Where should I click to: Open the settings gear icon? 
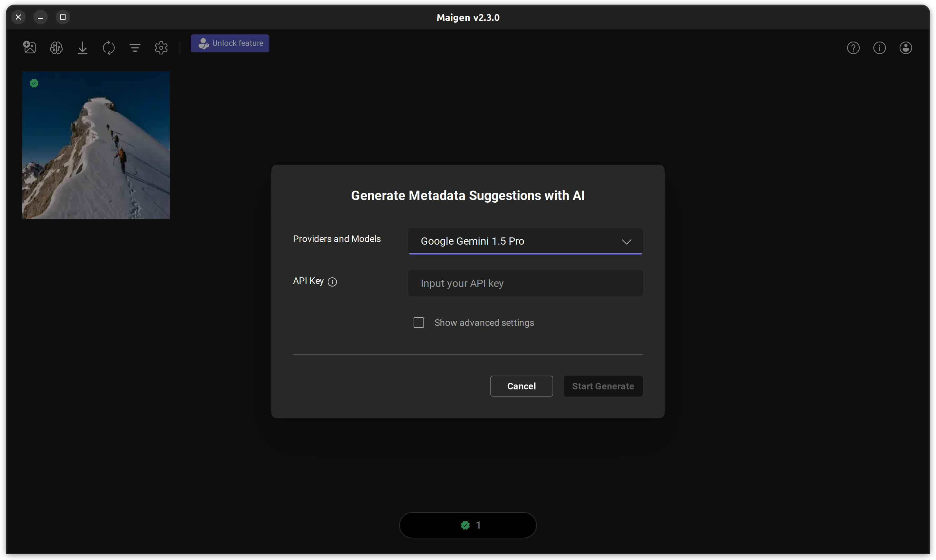click(x=161, y=47)
